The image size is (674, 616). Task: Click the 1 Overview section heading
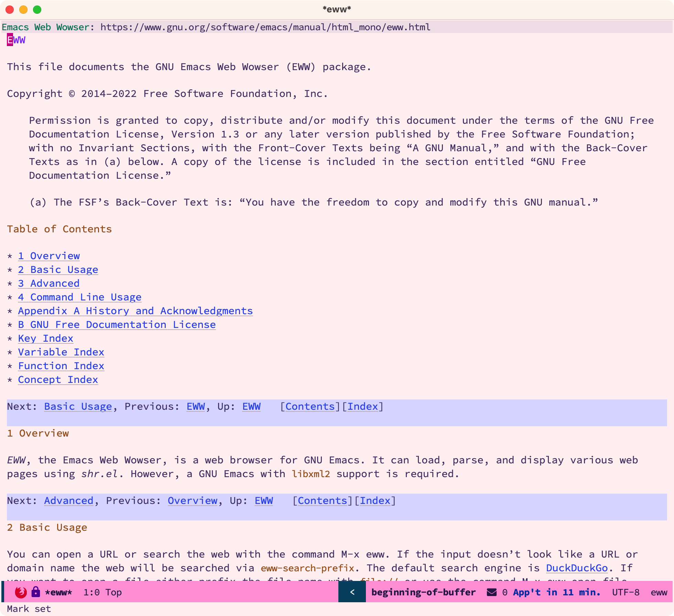tap(38, 433)
